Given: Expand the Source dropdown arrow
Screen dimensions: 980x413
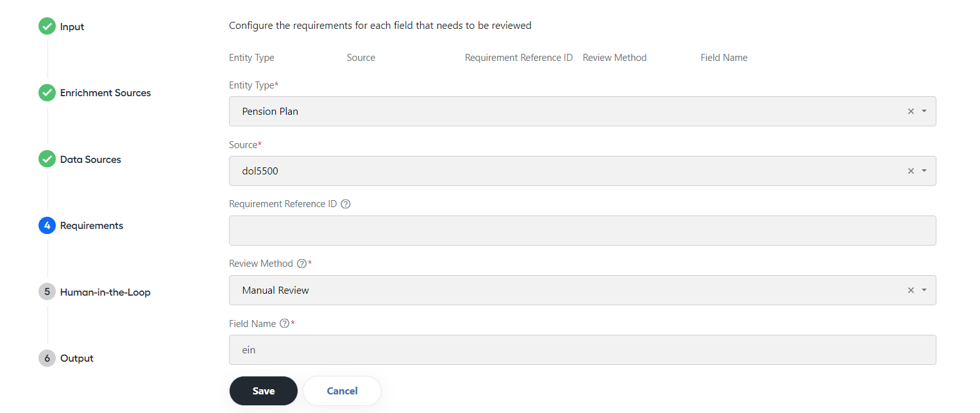Looking at the screenshot, I should [x=924, y=171].
